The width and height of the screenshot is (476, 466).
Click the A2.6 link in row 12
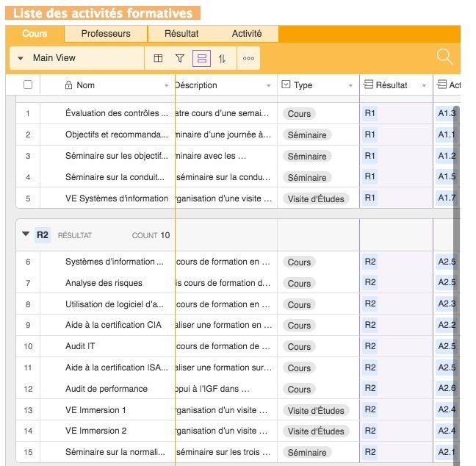[x=447, y=388]
